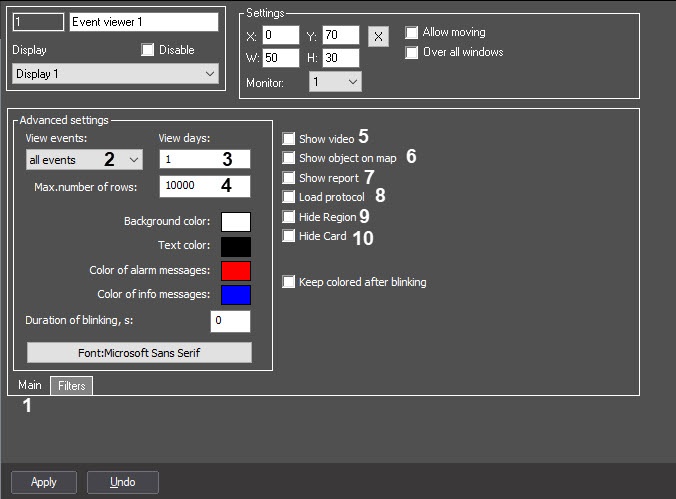Enable Over all windows checkbox
This screenshot has width=676, height=499.
point(411,52)
